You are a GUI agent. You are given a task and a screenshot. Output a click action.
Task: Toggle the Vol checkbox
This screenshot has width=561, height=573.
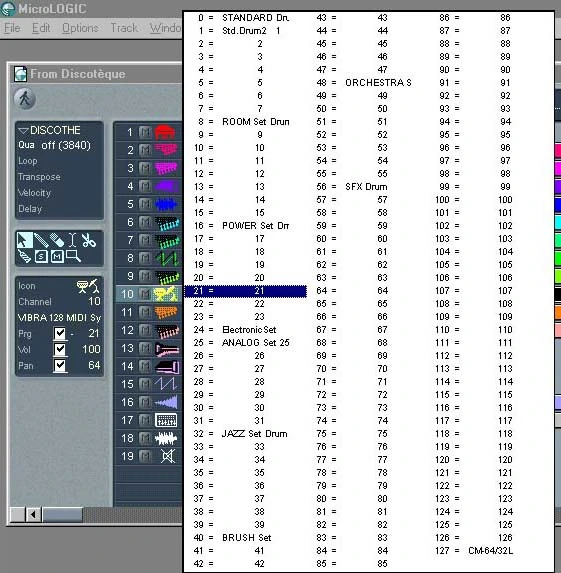click(60, 349)
